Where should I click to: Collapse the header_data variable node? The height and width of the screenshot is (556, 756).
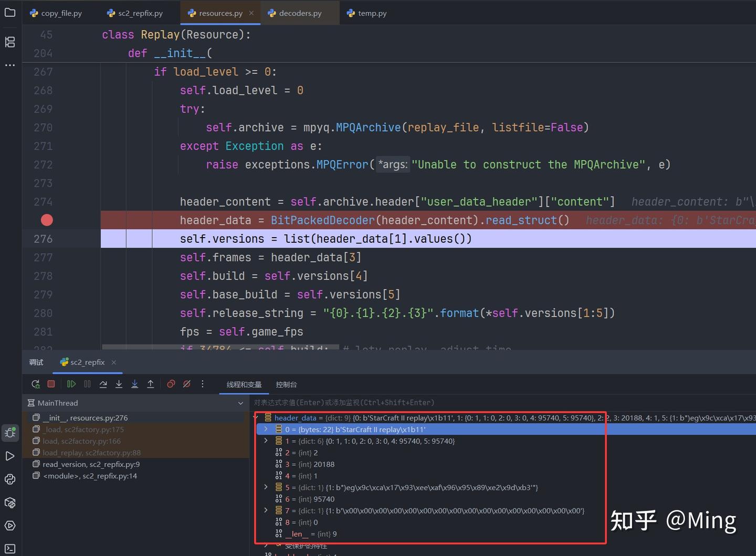tap(256, 418)
